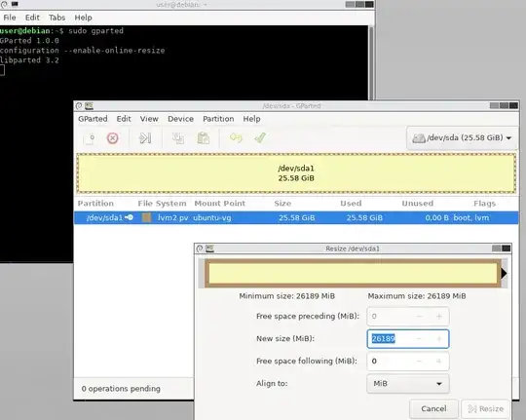526x420 pixels.
Task: Click the Copy partition toolbar icon
Action: 178,138
